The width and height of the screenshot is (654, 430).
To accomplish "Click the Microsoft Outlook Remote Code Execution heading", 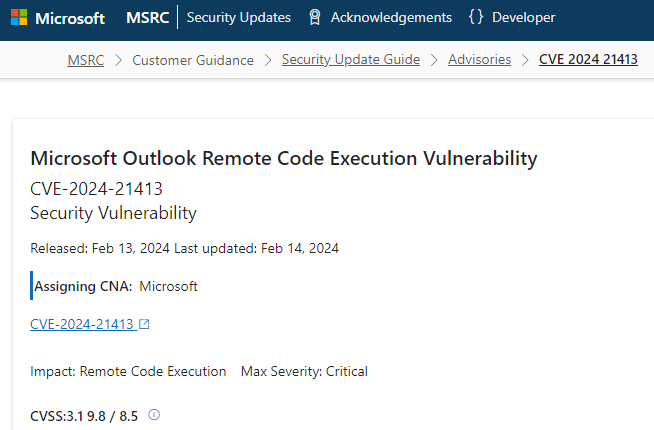I will click(x=284, y=158).
